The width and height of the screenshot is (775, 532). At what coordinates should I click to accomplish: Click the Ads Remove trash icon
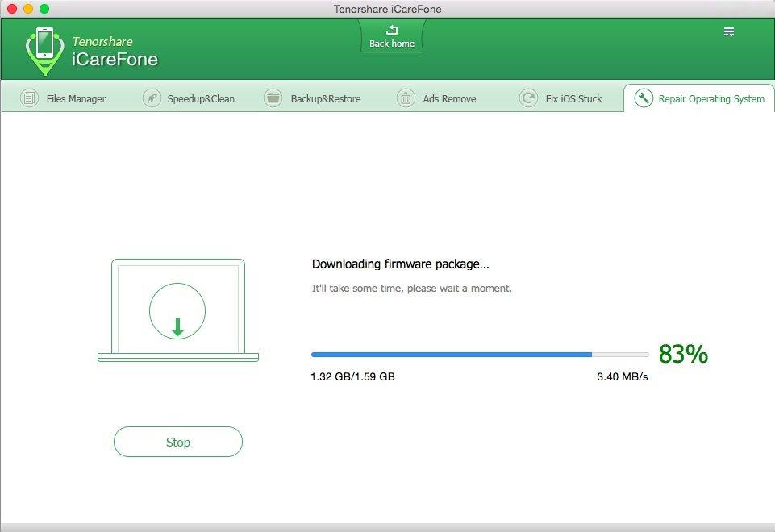click(406, 98)
